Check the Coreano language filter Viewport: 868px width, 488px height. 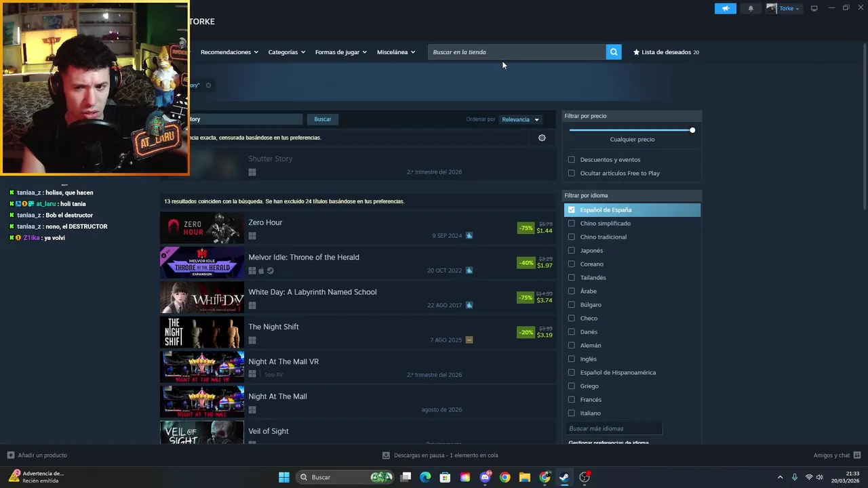point(572,264)
